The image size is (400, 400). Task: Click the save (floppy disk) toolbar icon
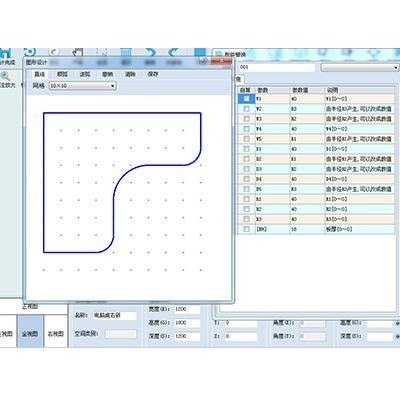click(x=5, y=53)
